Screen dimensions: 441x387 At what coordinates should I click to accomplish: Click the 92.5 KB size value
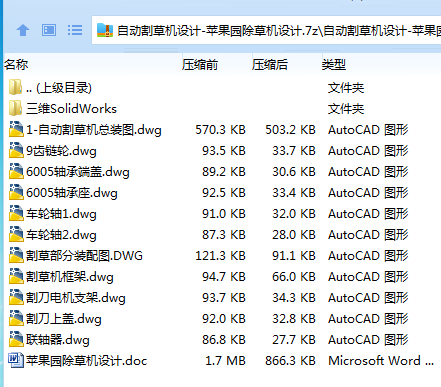pyautogui.click(x=224, y=193)
